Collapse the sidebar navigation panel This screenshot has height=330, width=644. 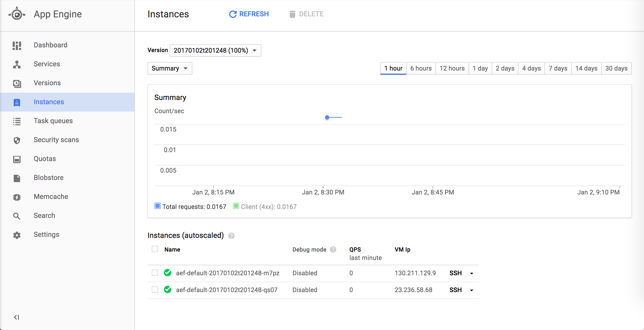(17, 317)
